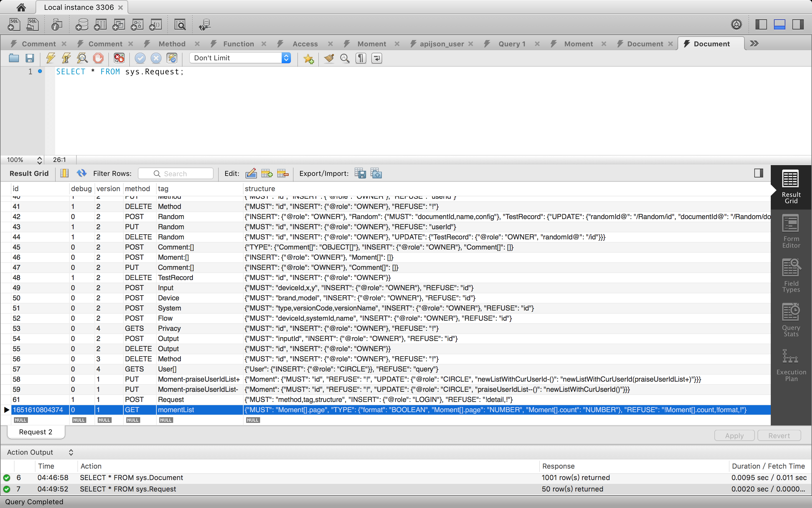Execute query with lightning bolt icon
Image resolution: width=812 pixels, height=508 pixels.
tap(51, 58)
